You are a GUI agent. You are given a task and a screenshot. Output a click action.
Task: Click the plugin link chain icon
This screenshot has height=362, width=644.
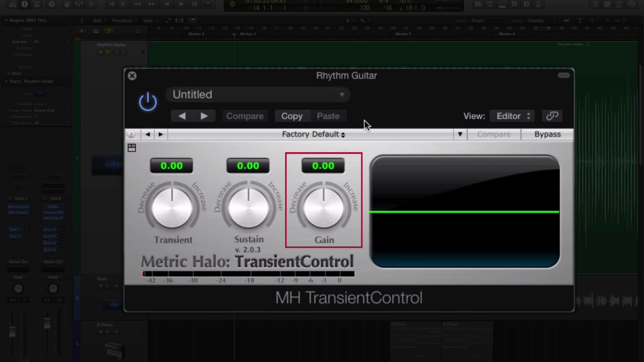552,116
